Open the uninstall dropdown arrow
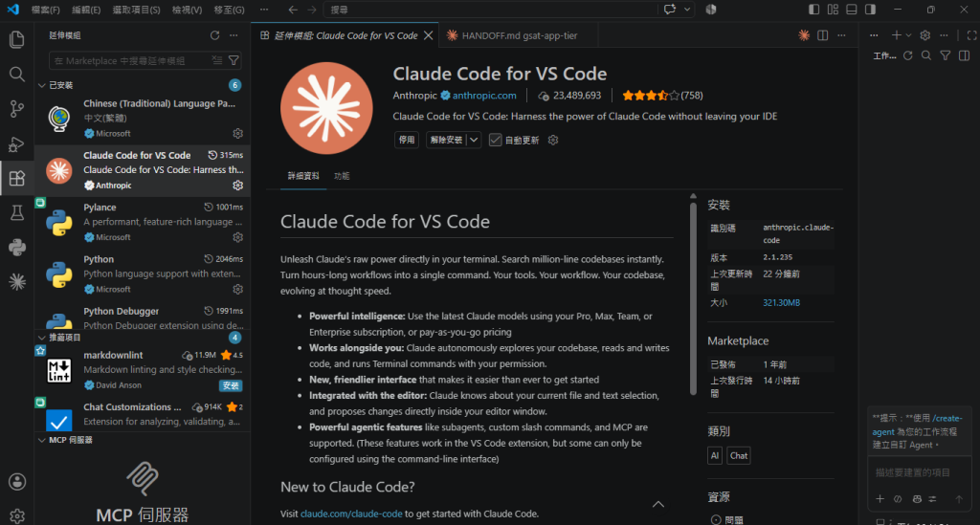Viewport: 980px width, 525px height. pos(474,140)
